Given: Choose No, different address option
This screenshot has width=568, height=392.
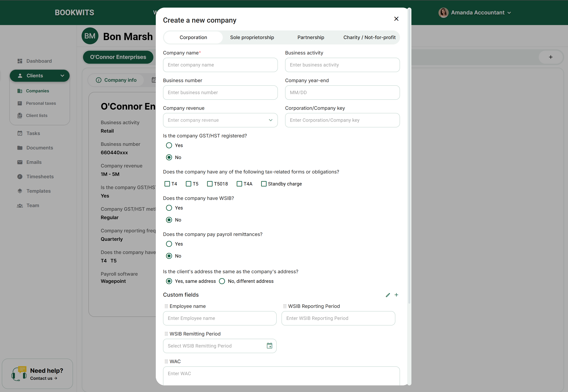Looking at the screenshot, I should coord(222,281).
